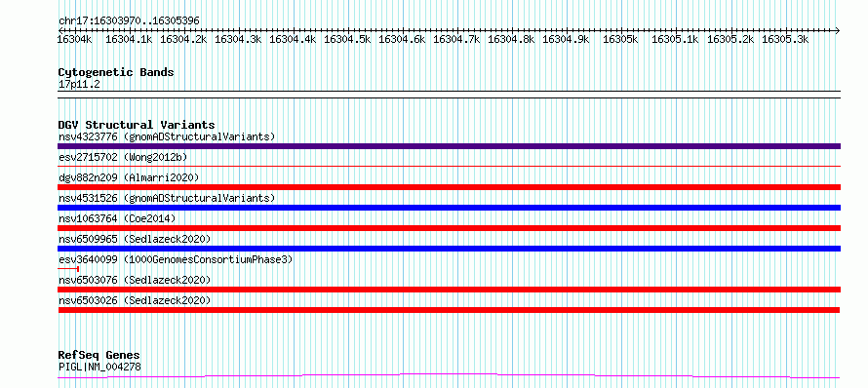Viewport: 868px width, 388px height.
Task: Open variant nsv6503076 (Sedlazeck2020) label
Action: 135,280
